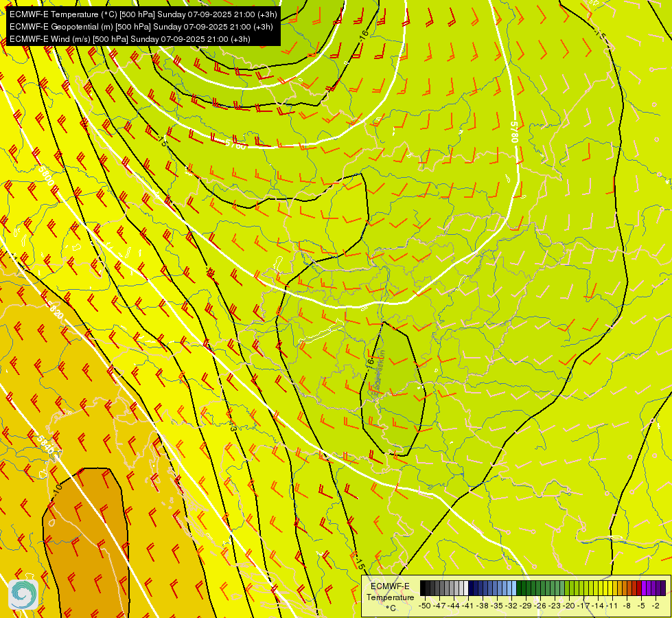Click the -26 value on the temperature scale
The height and width of the screenshot is (618, 672).
[540, 606]
